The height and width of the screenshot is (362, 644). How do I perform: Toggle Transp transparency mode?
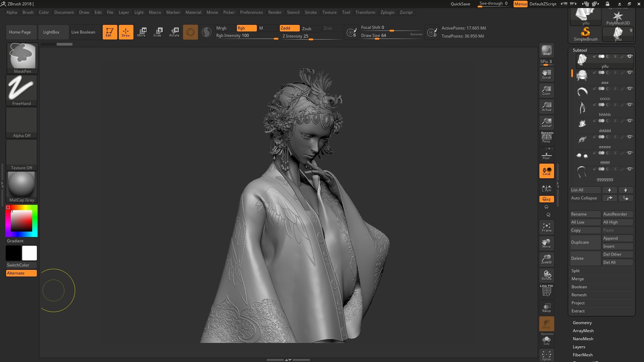[x=546, y=307]
